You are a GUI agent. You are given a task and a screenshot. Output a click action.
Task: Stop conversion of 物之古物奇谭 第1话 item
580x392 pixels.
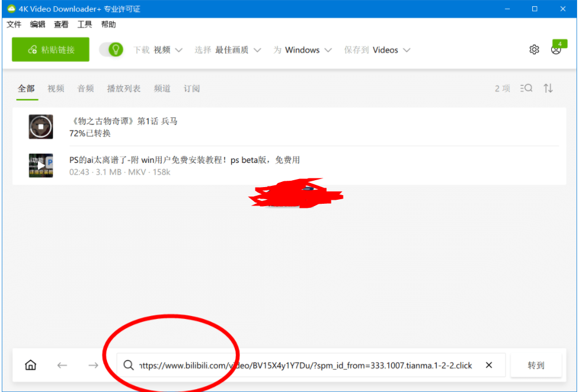(41, 127)
